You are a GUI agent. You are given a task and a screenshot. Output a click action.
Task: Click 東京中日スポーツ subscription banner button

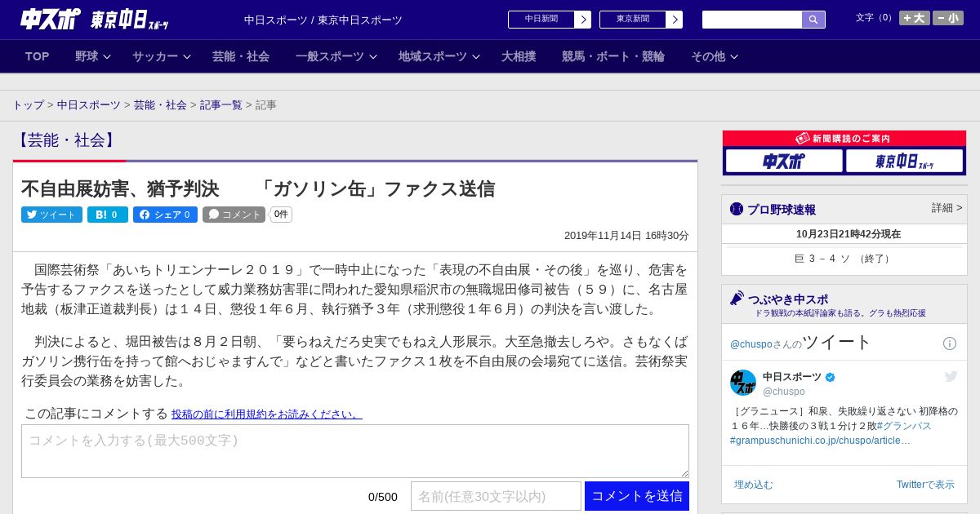tap(904, 162)
